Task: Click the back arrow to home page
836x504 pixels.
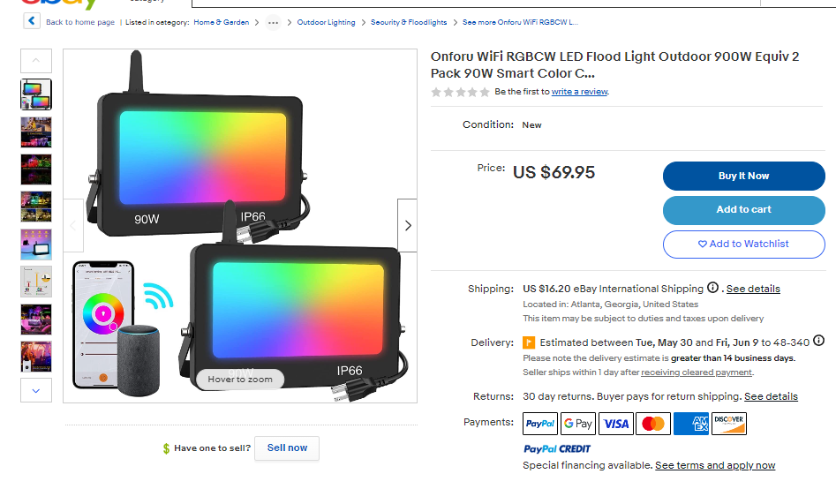Action: pyautogui.click(x=32, y=21)
